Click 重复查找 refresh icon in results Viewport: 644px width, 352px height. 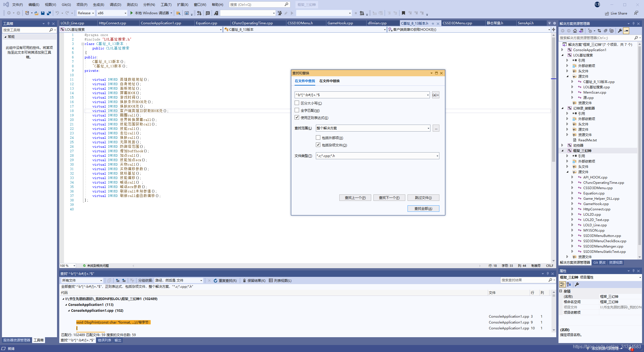216,280
